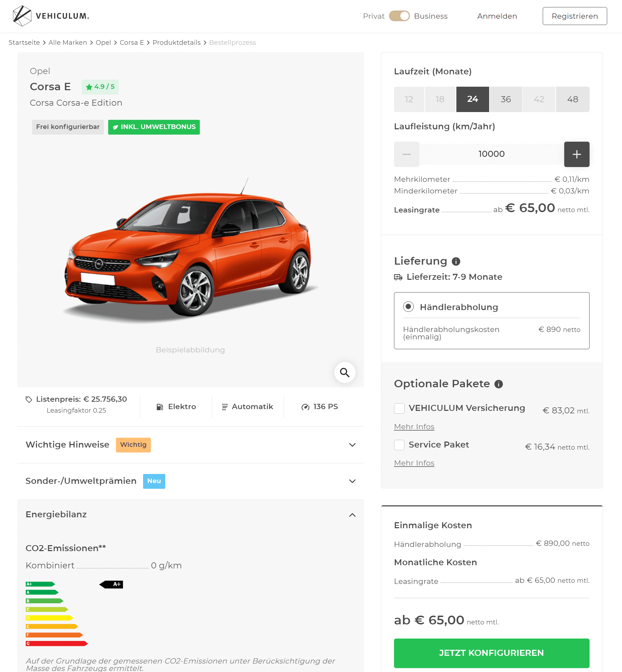Expand Wichtige Hinweise section

[x=191, y=445]
